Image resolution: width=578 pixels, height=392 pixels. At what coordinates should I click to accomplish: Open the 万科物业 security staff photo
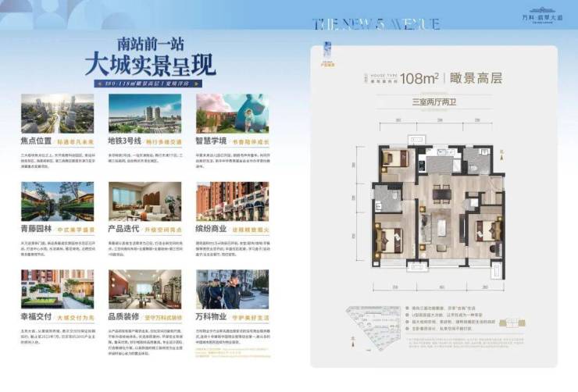pos(232,289)
